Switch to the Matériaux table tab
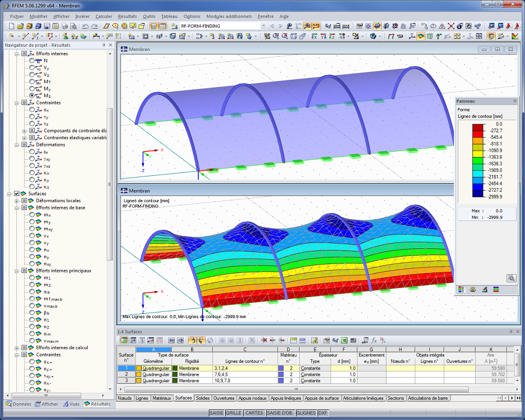 click(x=162, y=398)
